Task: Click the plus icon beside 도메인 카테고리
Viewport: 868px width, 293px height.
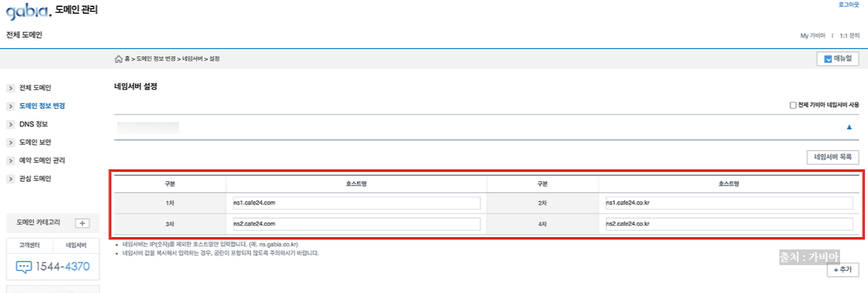Action: pyautogui.click(x=82, y=223)
